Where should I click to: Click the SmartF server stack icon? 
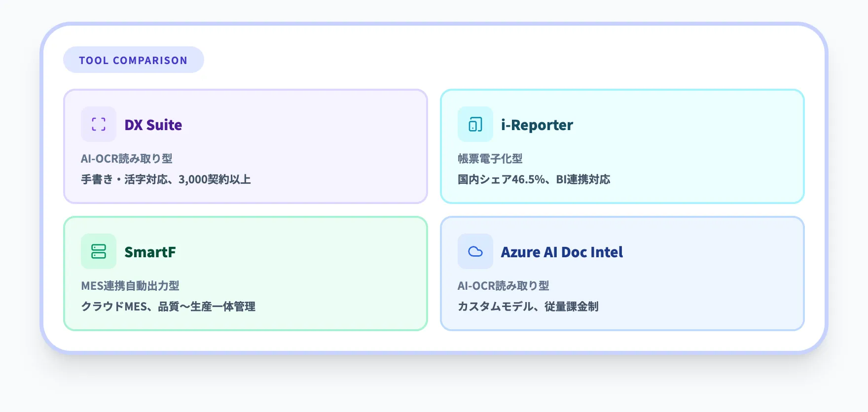tap(99, 251)
